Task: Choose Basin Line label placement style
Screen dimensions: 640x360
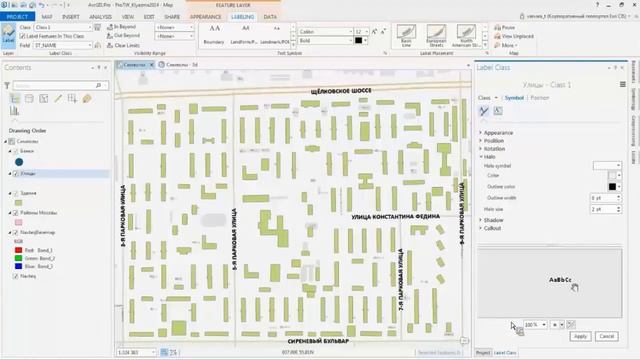Action: (406, 36)
